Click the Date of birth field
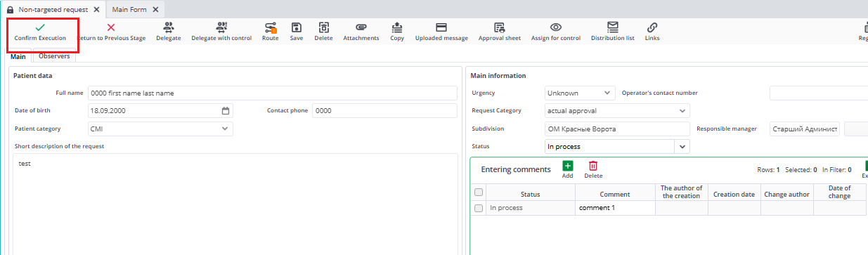The width and height of the screenshot is (868, 255). click(x=160, y=111)
